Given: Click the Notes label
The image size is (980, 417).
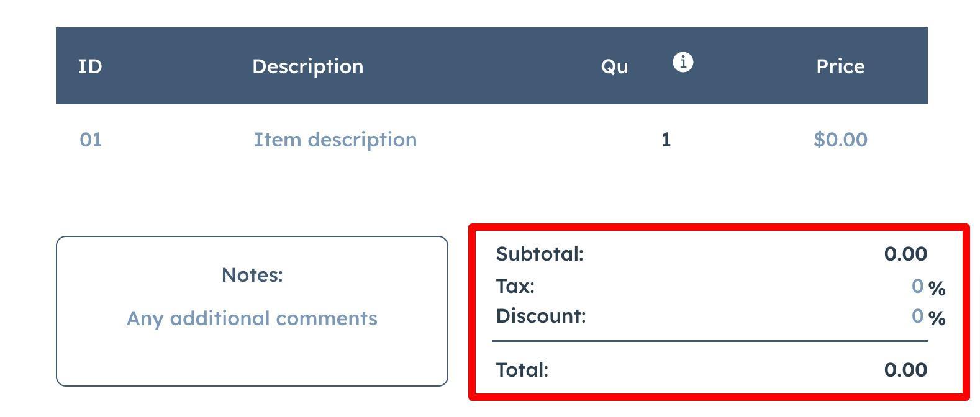Looking at the screenshot, I should coord(252,274).
